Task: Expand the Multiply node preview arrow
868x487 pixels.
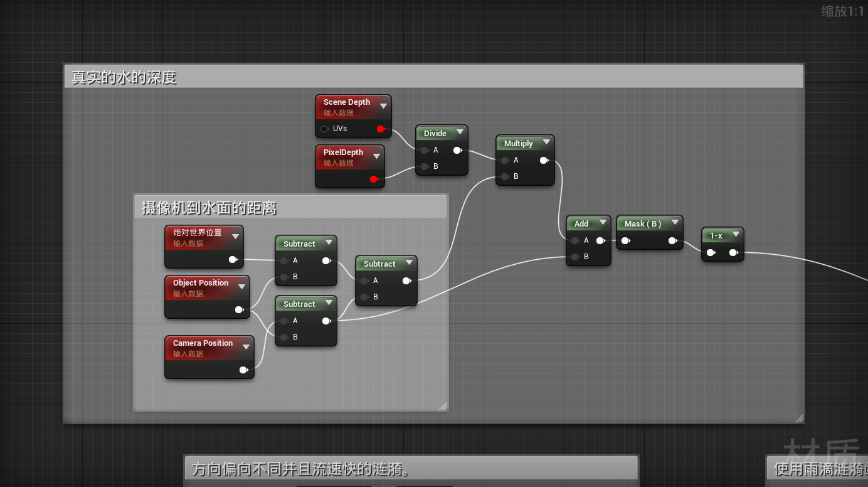Action: [546, 142]
